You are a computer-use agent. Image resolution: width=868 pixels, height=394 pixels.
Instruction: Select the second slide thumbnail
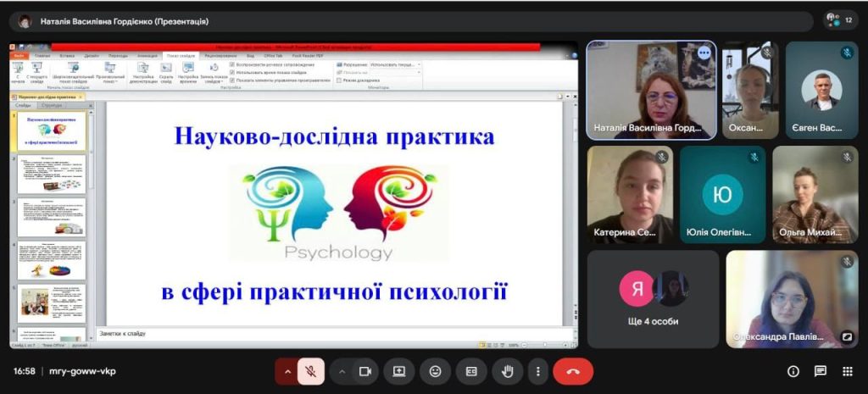(52, 174)
